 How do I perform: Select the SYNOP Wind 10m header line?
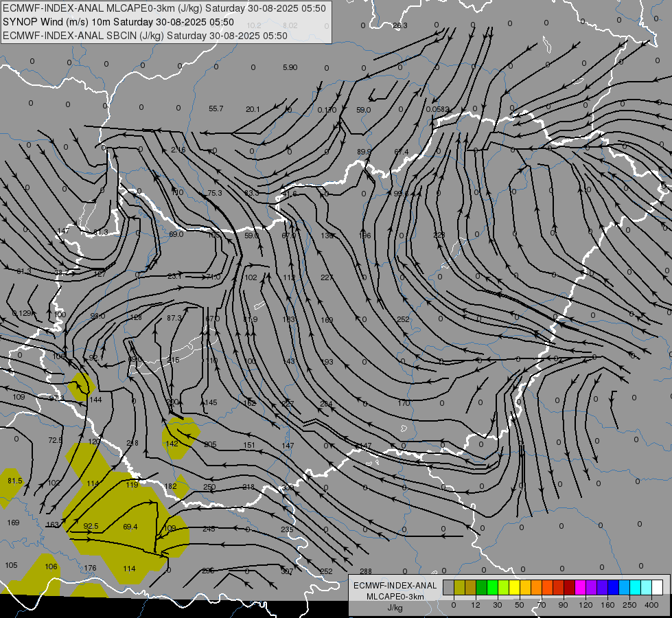coord(118,22)
